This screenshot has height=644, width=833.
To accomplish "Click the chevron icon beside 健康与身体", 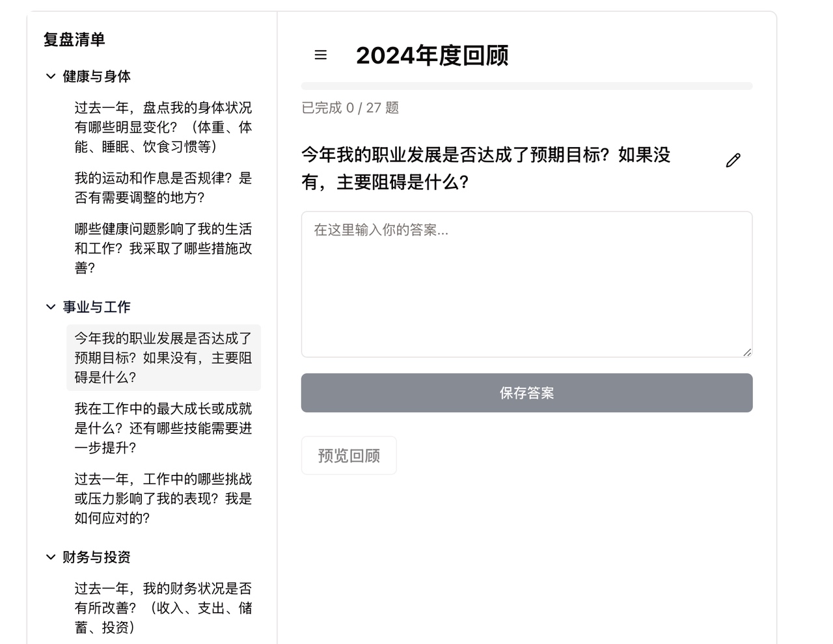I will (x=50, y=76).
